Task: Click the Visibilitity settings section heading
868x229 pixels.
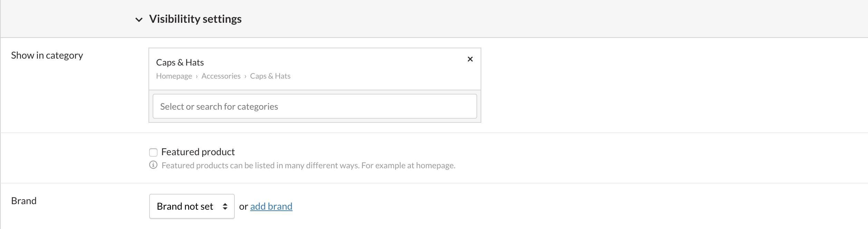Action: point(195,19)
